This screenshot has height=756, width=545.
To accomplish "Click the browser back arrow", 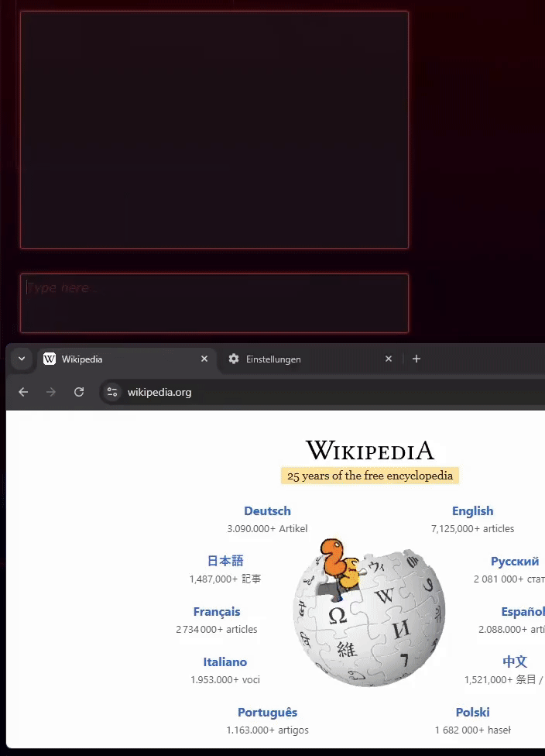I will click(23, 392).
